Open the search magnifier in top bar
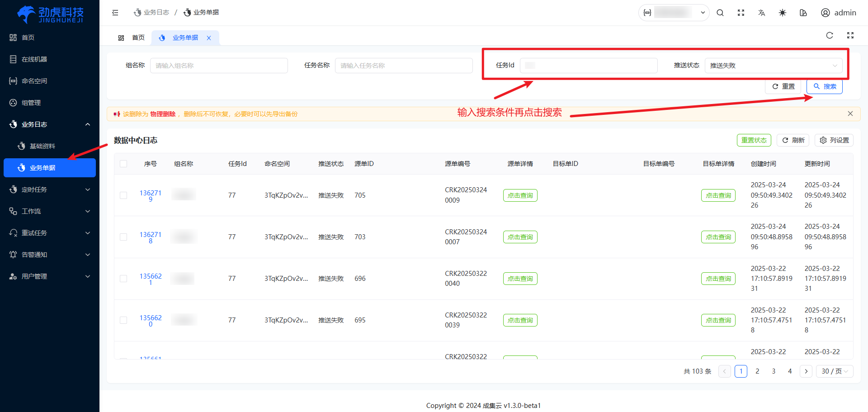 coord(720,13)
